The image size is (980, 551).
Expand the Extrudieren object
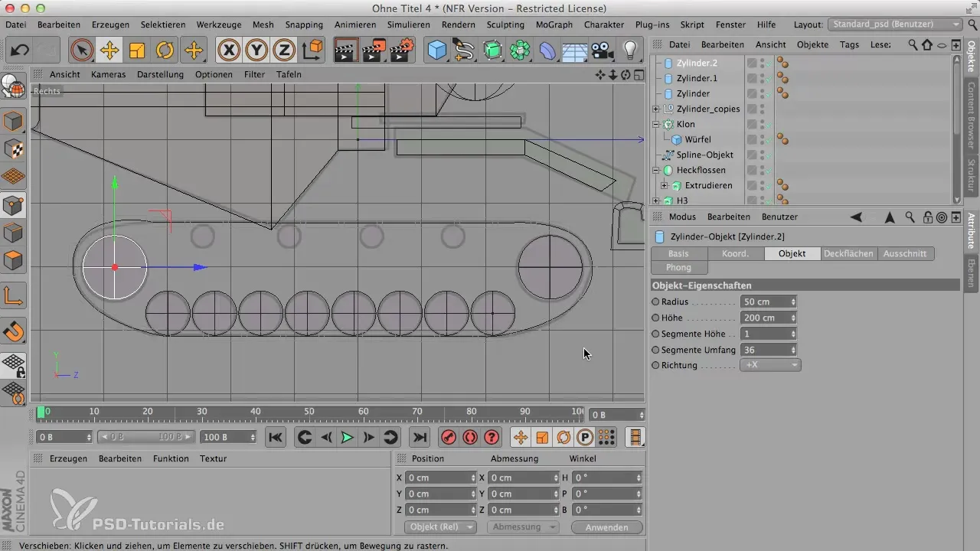pos(665,185)
